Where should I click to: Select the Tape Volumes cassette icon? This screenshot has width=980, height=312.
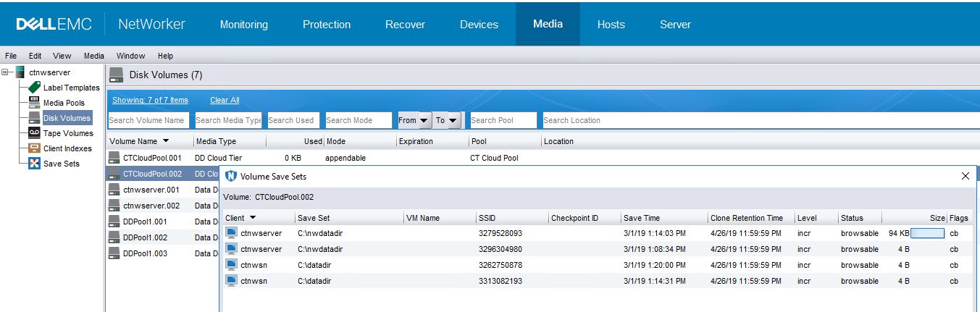[34, 133]
